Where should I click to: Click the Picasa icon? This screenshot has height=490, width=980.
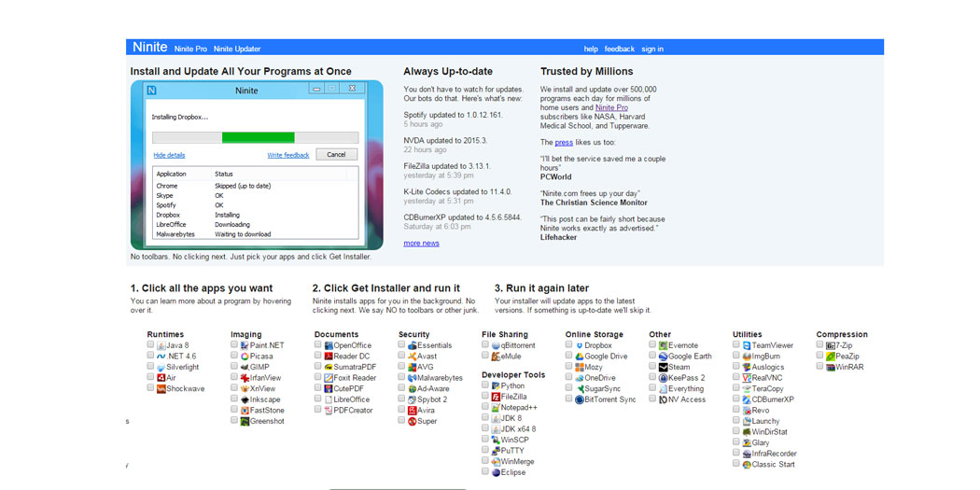(x=245, y=357)
